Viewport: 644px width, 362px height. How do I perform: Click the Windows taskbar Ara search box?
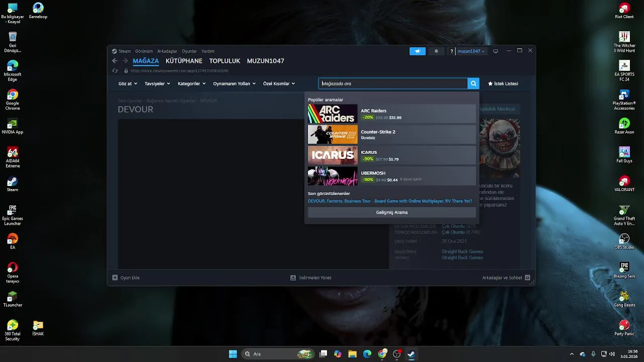pos(278,354)
